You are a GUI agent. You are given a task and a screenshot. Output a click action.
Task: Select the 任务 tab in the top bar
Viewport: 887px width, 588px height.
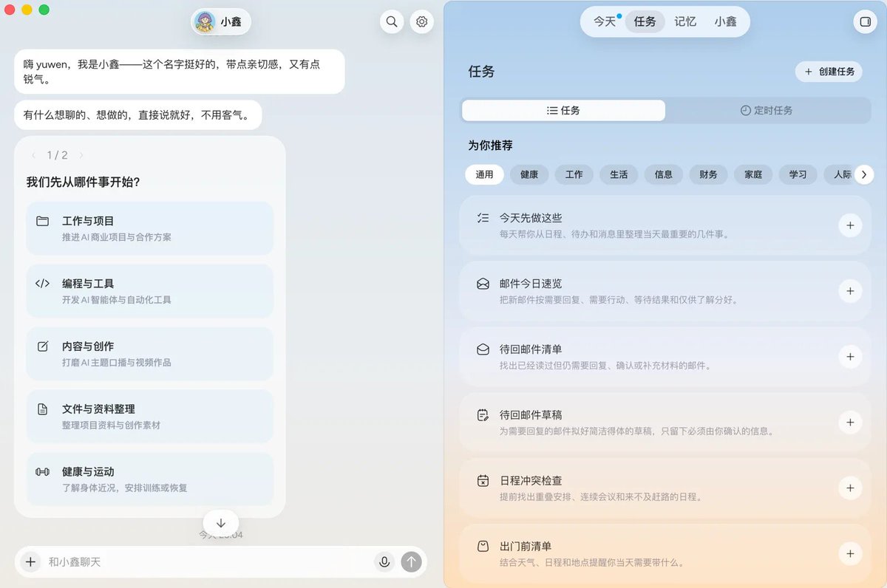[645, 22]
